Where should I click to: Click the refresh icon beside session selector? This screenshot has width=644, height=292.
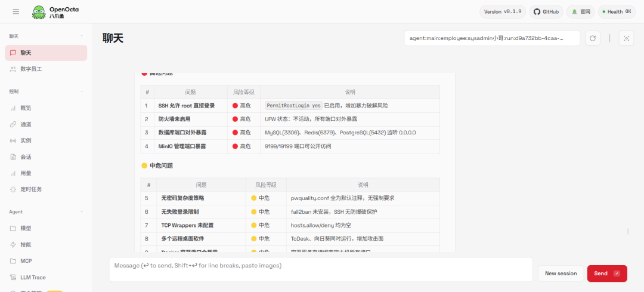[592, 38]
